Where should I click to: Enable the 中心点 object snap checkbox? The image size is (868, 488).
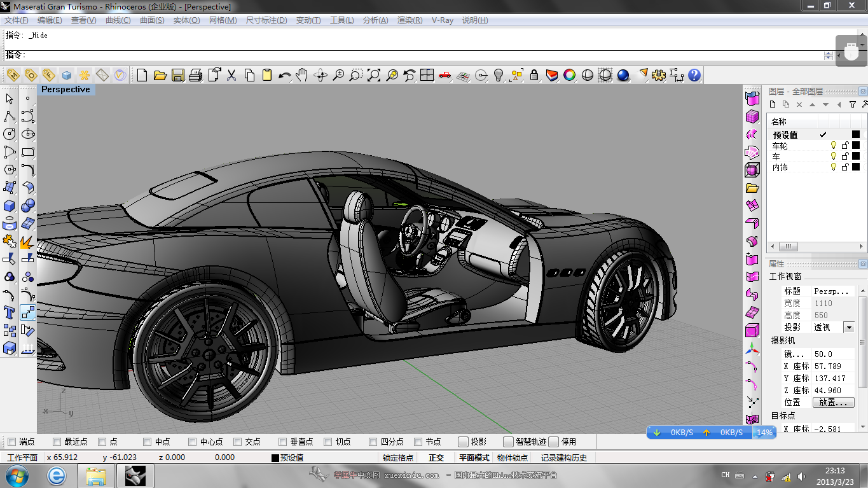[x=193, y=442]
